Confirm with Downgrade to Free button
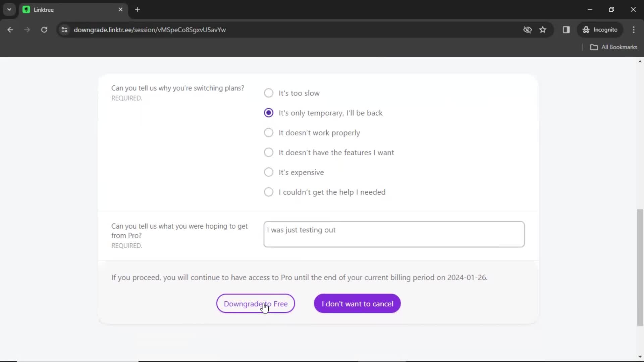 tap(256, 304)
